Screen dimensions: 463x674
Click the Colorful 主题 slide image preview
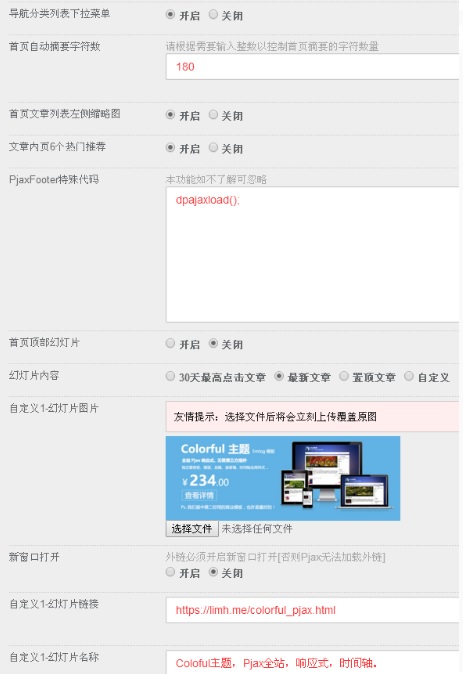[283, 478]
